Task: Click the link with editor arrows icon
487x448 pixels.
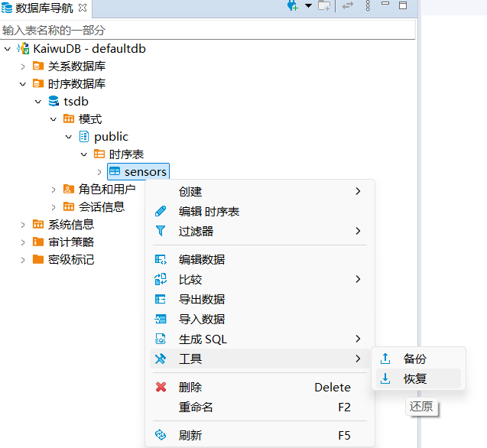Action: click(x=348, y=6)
